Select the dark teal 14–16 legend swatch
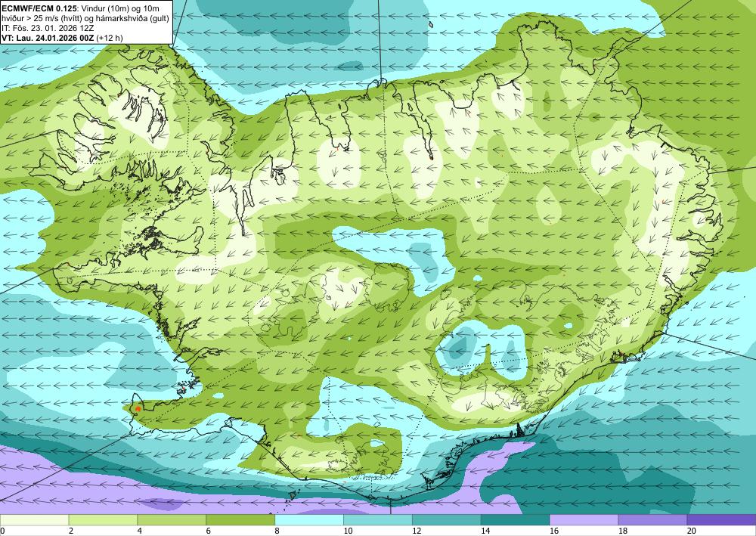This screenshot has height=536, width=756. pyautogui.click(x=515, y=520)
